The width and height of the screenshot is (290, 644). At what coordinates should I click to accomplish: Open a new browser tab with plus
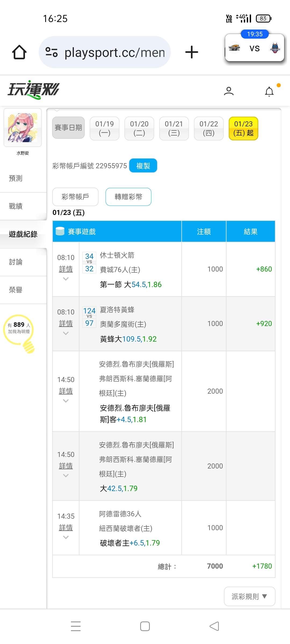192,52
